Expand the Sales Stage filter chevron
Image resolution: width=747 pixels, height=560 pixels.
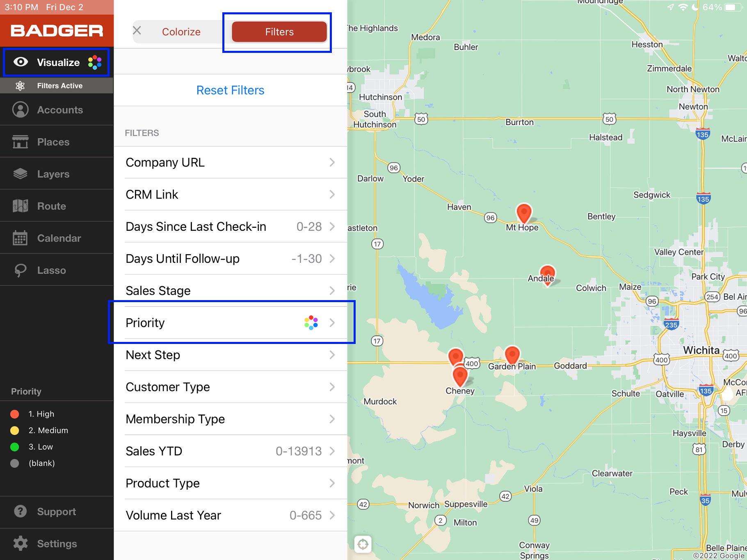[x=332, y=291]
